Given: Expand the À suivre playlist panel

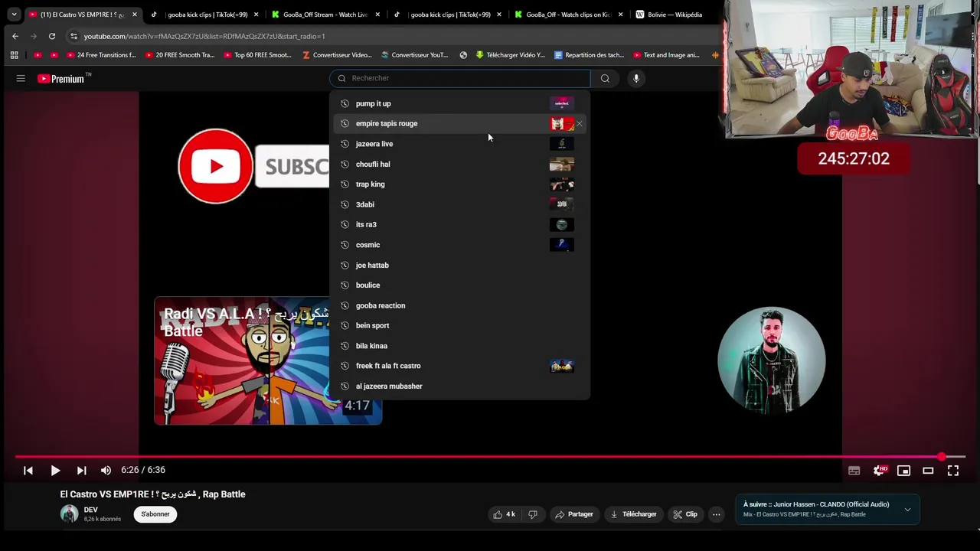Looking at the screenshot, I should pos(907,510).
